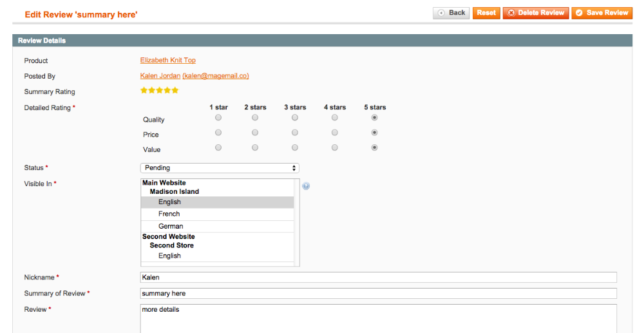Open the Elizabeth Knit Top product link
The width and height of the screenshot is (644, 333).
point(167,61)
